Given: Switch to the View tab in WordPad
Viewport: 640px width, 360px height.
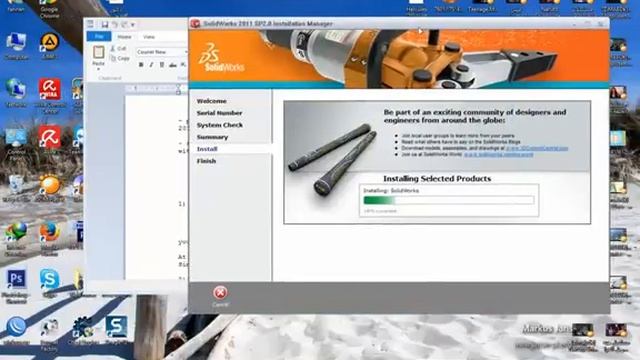Looking at the screenshot, I should click(x=149, y=37).
